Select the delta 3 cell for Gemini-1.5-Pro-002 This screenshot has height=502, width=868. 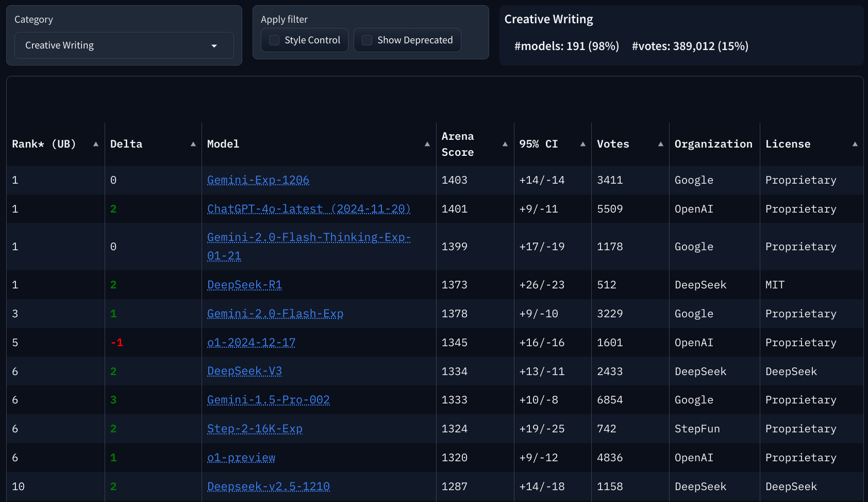click(153, 400)
